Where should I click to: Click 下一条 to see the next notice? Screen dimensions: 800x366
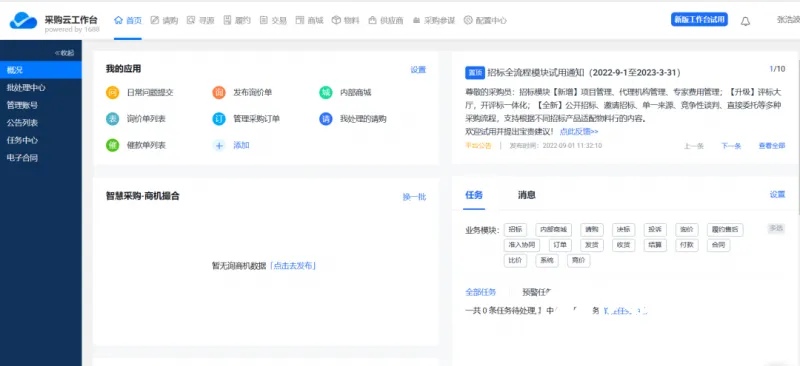click(731, 146)
